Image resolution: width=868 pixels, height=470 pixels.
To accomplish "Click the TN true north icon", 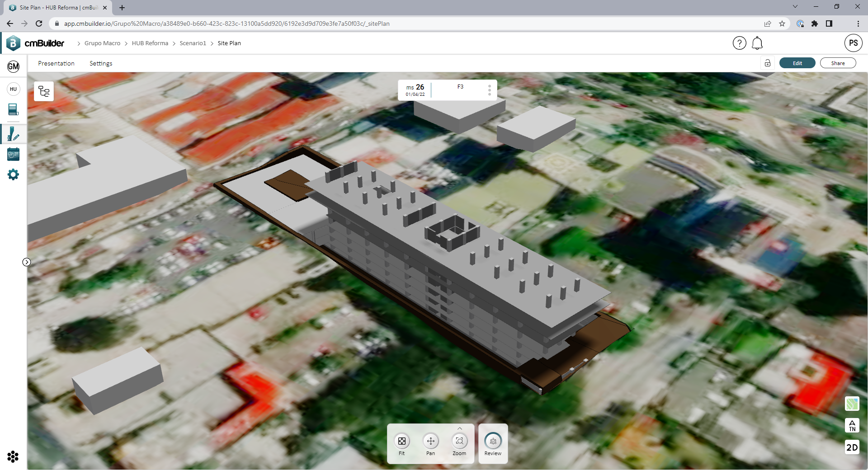I will point(852,425).
